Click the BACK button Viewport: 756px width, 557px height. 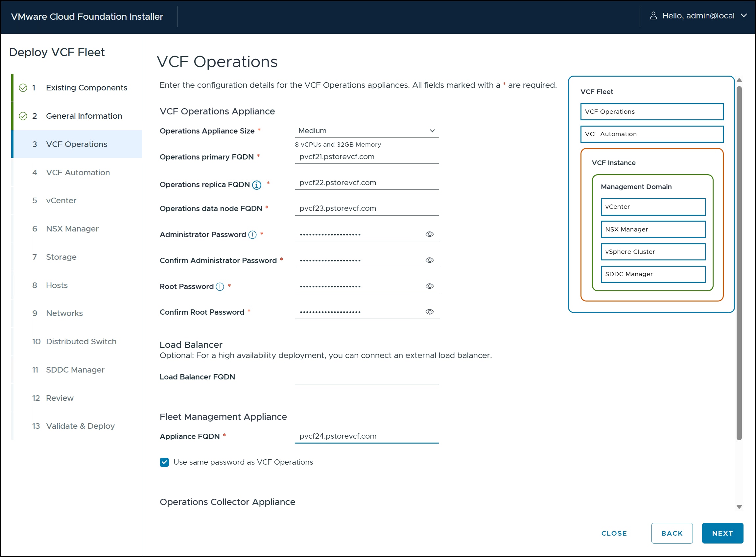[x=672, y=533]
